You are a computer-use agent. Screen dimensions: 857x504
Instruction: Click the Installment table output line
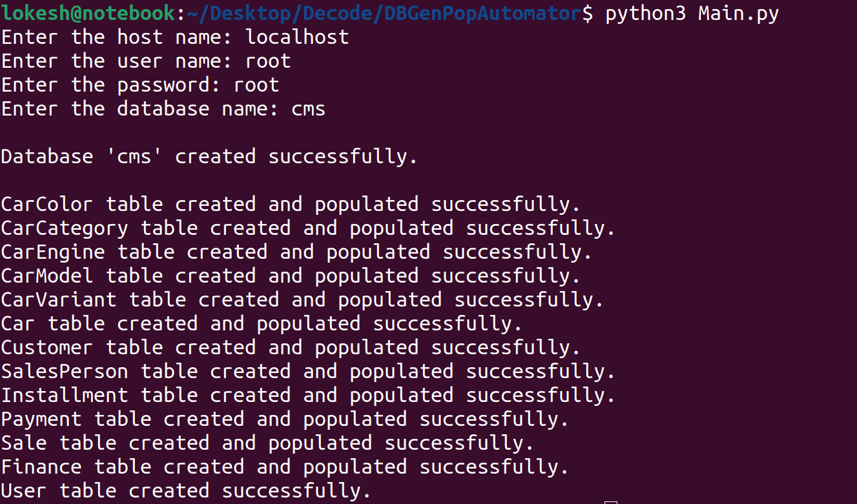(x=308, y=395)
